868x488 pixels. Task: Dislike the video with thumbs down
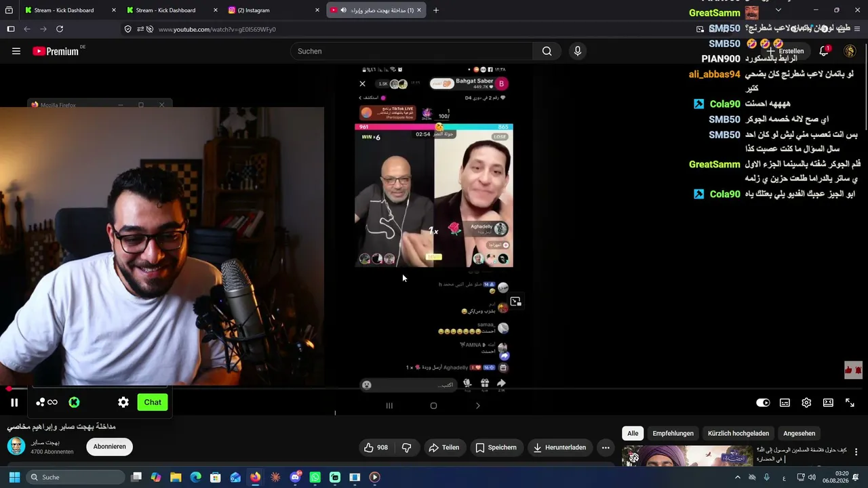click(407, 447)
